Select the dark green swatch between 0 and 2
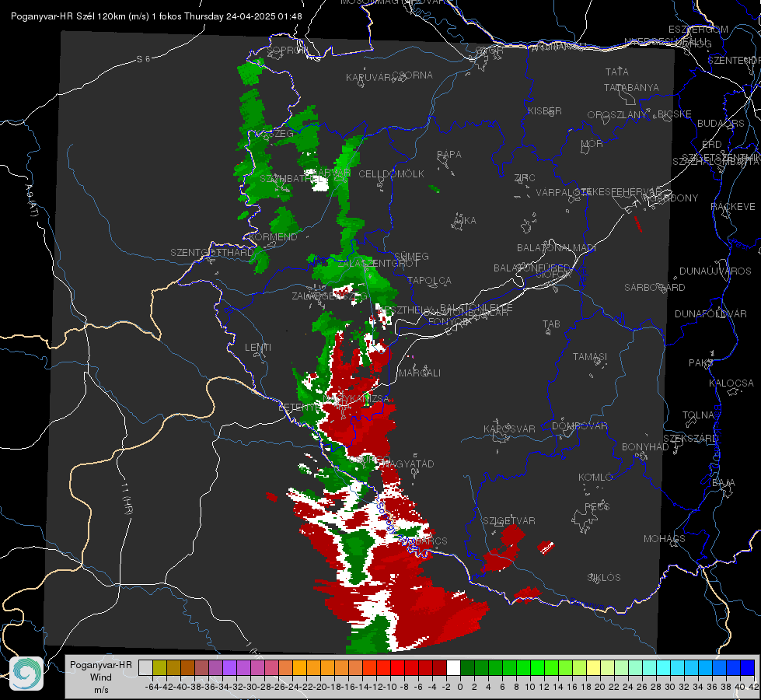Viewport: 761px width, 700px height. click(467, 667)
